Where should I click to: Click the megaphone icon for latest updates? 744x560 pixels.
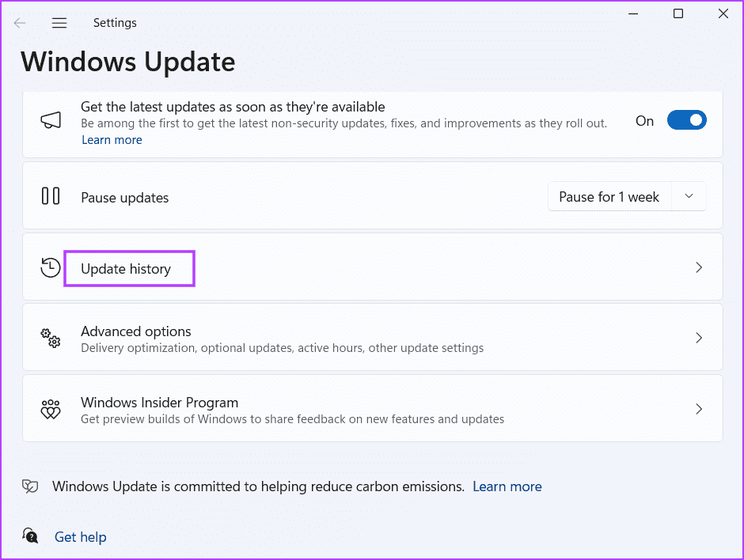(51, 120)
